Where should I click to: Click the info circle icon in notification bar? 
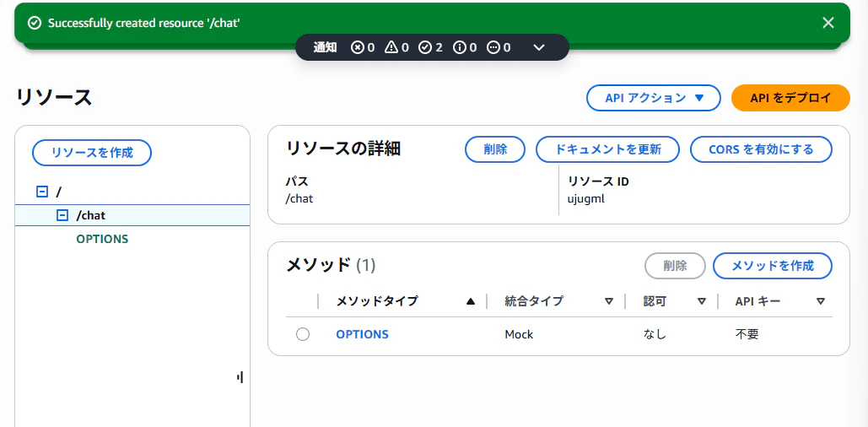tap(459, 47)
